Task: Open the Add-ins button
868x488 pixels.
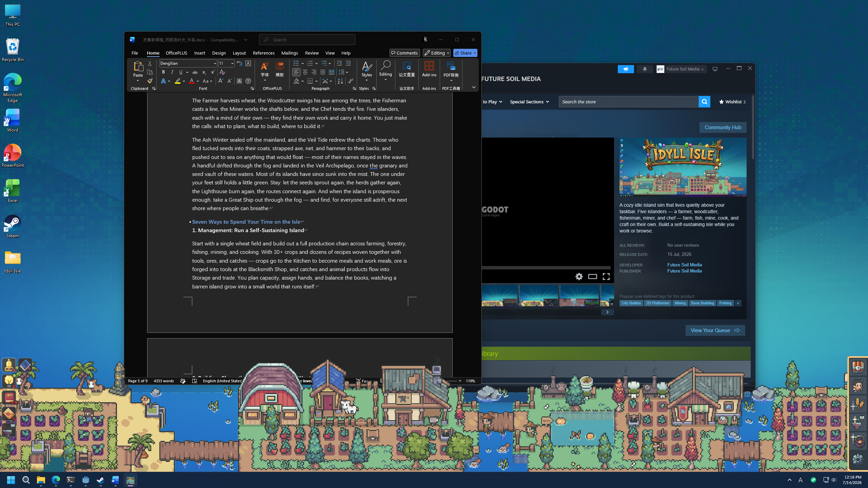Action: (429, 69)
